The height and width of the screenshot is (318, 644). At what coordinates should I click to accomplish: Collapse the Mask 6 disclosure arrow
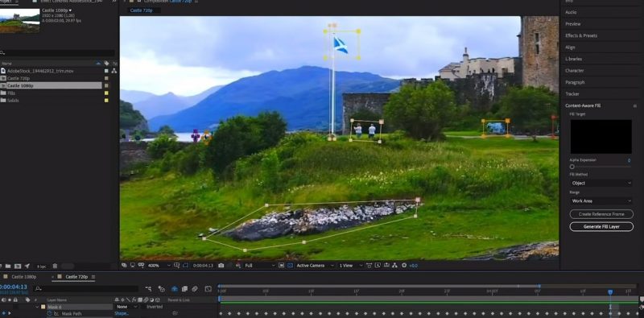point(37,307)
